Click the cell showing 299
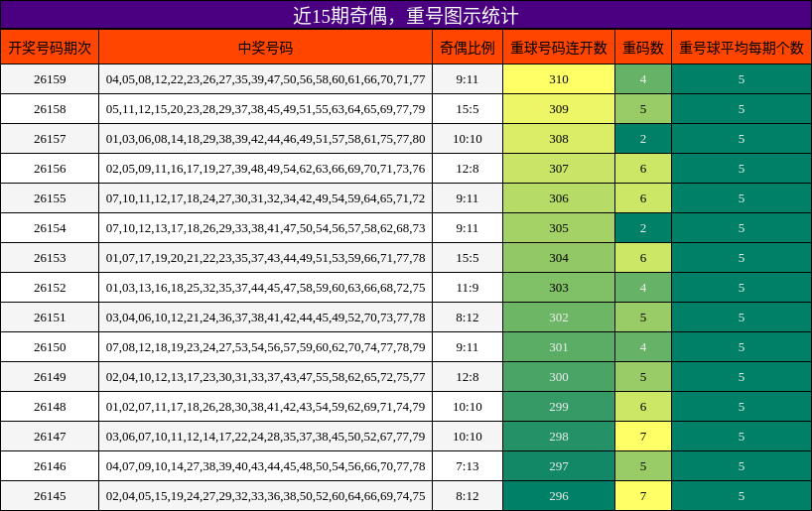The image size is (812, 511). (559, 407)
